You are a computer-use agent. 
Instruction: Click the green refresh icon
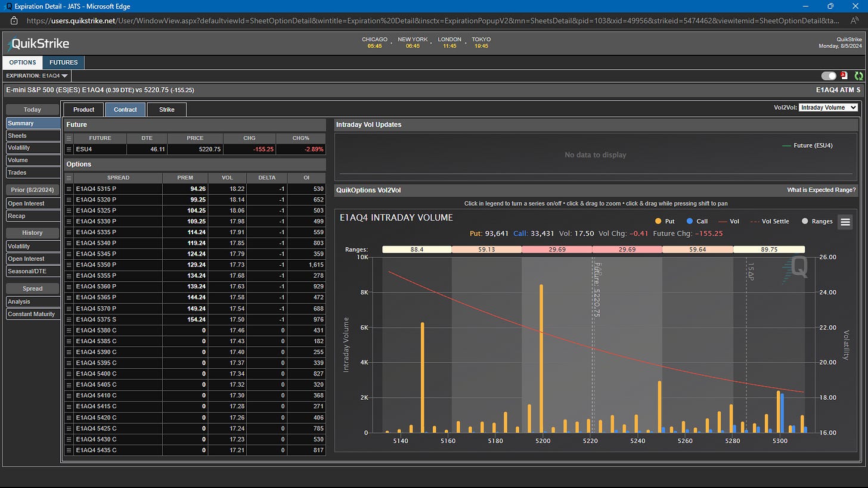858,76
